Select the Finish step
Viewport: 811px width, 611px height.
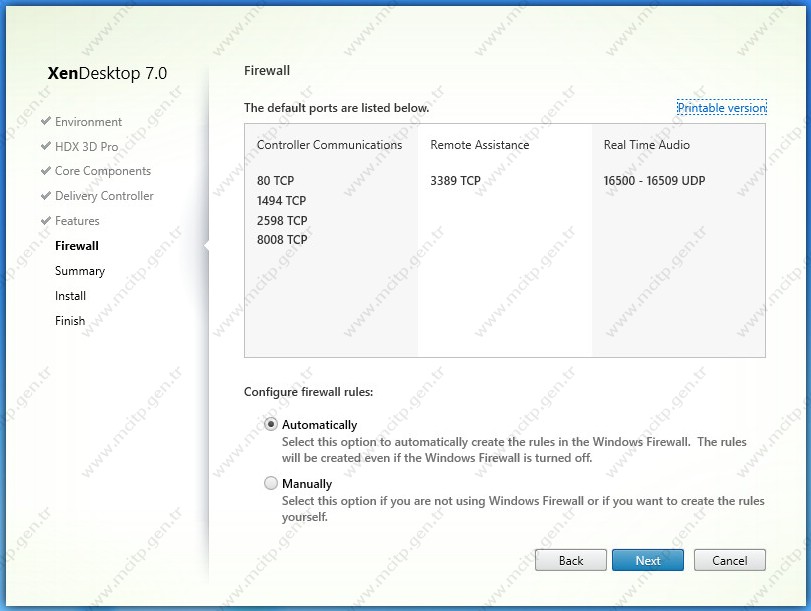70,321
